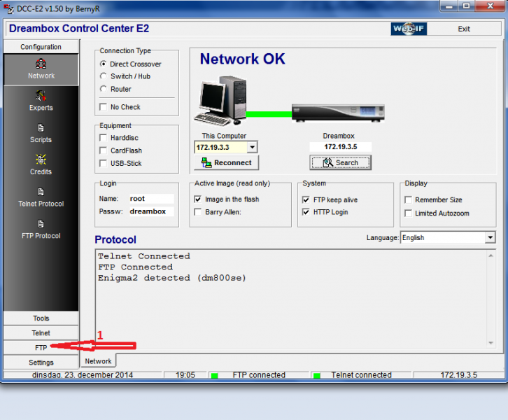Click the Dreambox receiver image
Image resolution: width=508 pixels, height=420 pixels.
click(338, 113)
